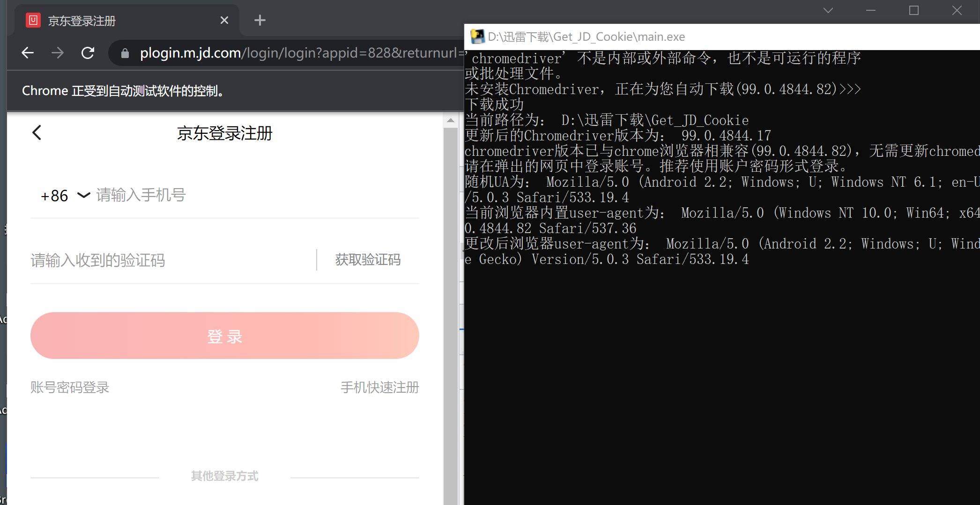Click console line 更新后的Chromedriver版本为 99.0.4844.17
Viewport: 980px width, 505px height.
(618, 135)
